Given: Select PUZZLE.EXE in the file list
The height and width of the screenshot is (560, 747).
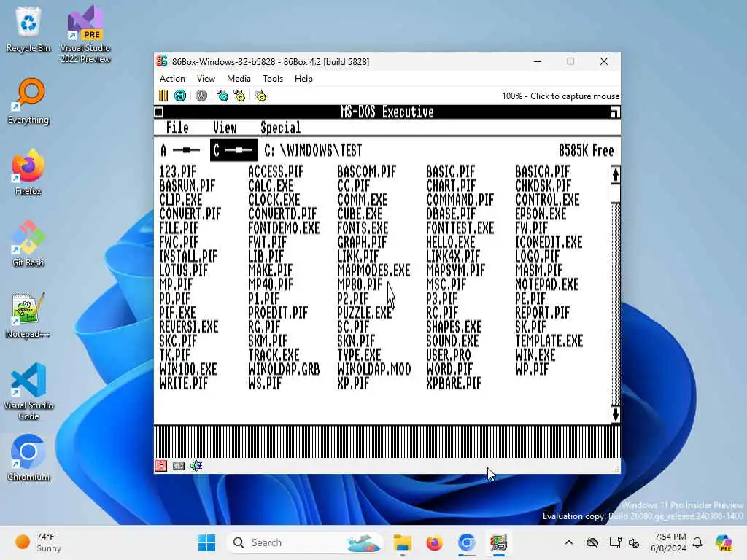Looking at the screenshot, I should click(365, 313).
